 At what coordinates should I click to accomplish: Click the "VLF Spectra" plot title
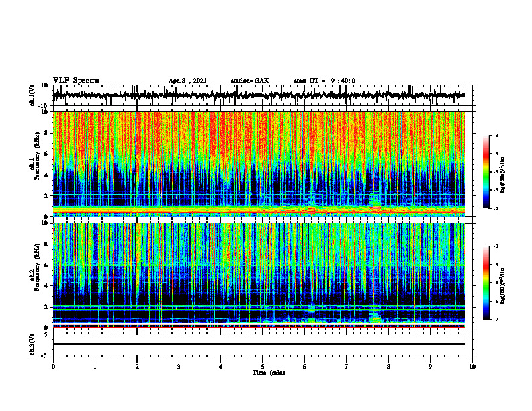pos(76,81)
